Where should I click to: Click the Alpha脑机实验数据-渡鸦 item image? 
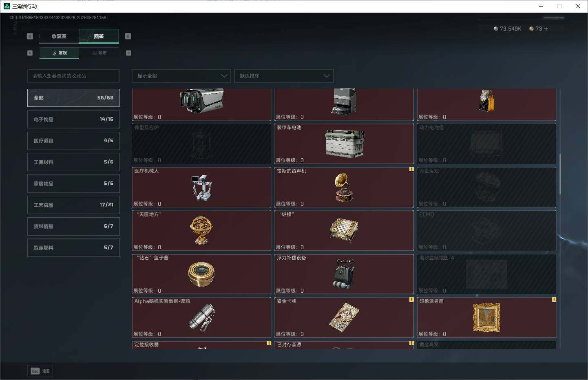click(x=201, y=318)
